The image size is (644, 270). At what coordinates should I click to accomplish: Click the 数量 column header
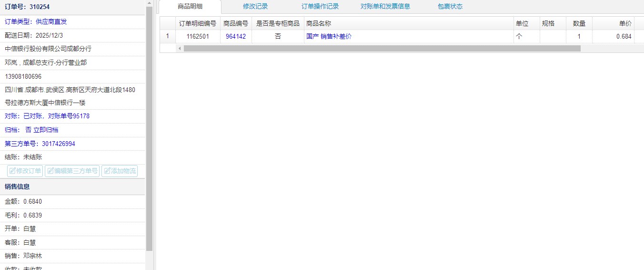[x=579, y=23]
